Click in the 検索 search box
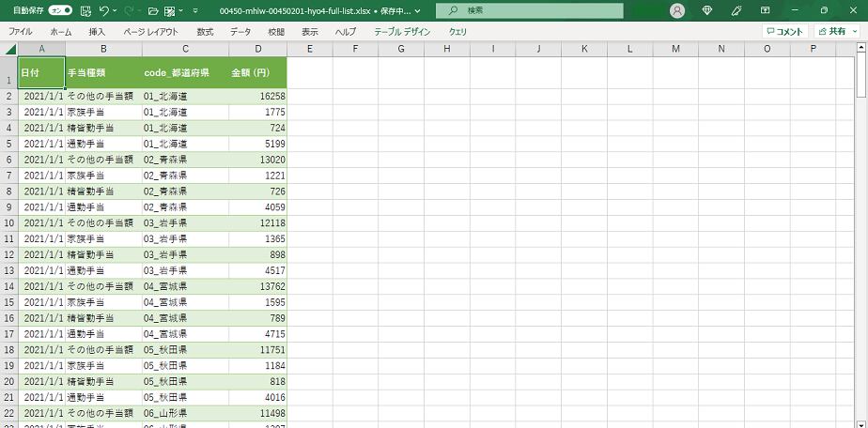The height and width of the screenshot is (428, 868). click(535, 10)
